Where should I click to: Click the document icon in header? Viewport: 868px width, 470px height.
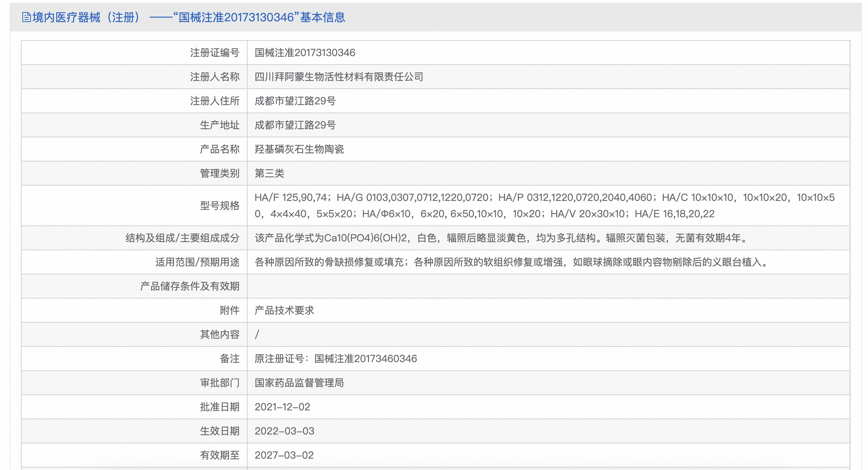26,17
